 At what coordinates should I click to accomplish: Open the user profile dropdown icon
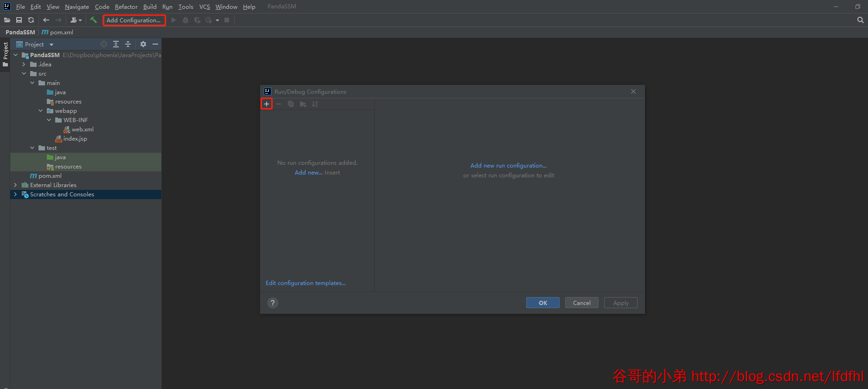[x=76, y=20]
